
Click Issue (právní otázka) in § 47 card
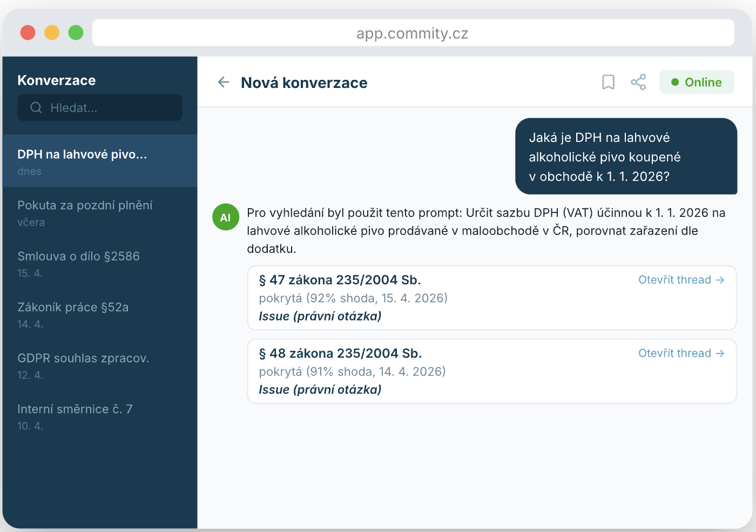[x=320, y=316]
